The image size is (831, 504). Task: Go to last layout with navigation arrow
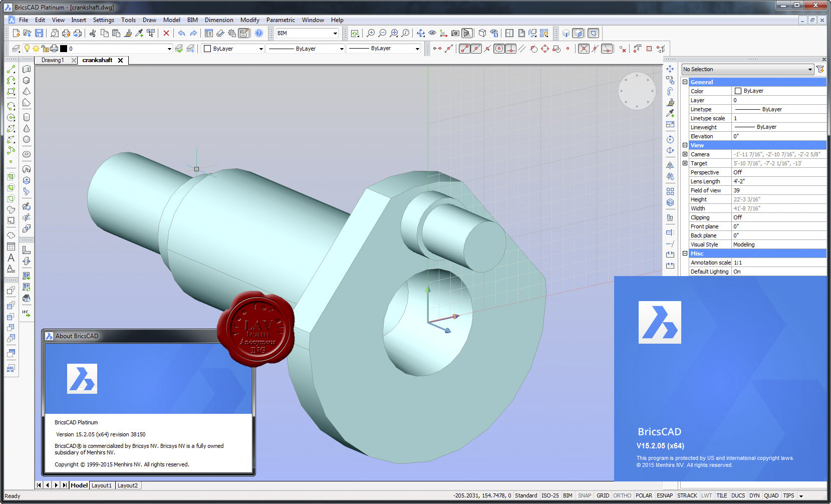point(65,485)
